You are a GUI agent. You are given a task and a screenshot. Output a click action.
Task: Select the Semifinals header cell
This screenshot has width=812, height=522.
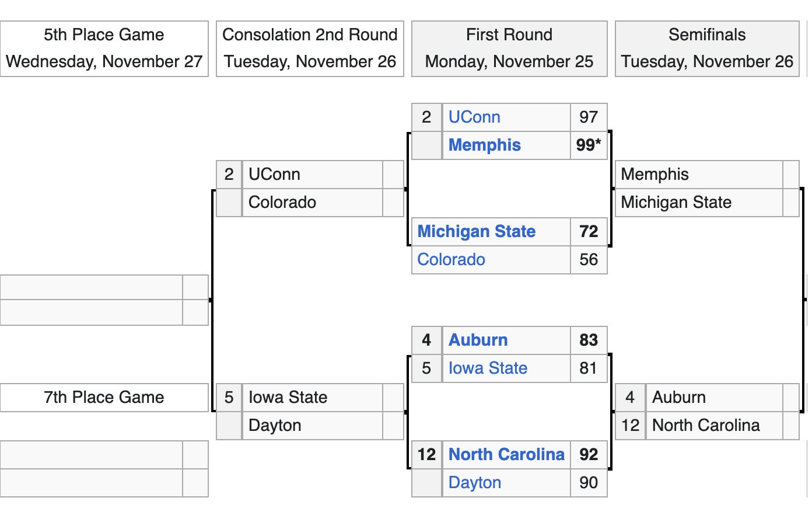pyautogui.click(x=706, y=48)
